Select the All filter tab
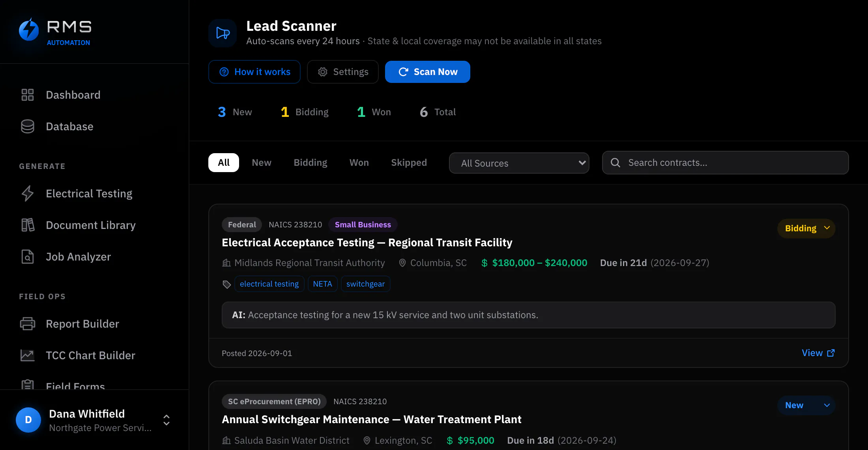The width and height of the screenshot is (868, 450). coord(224,163)
